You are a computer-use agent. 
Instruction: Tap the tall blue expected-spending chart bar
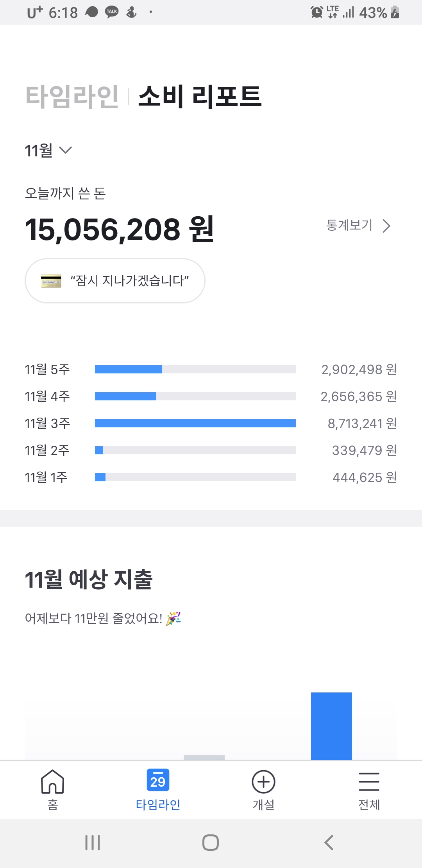pos(331,726)
